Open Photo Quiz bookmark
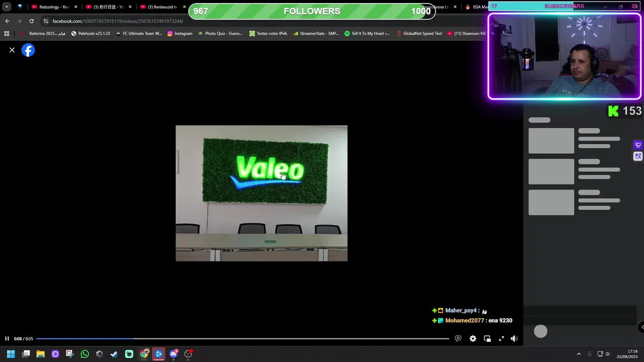 click(220, 34)
